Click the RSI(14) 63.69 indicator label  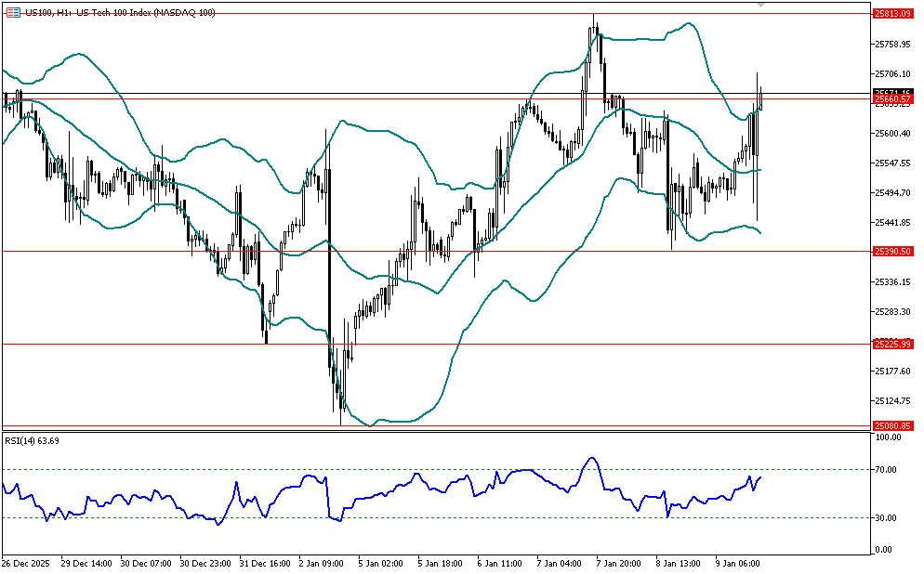(33, 440)
